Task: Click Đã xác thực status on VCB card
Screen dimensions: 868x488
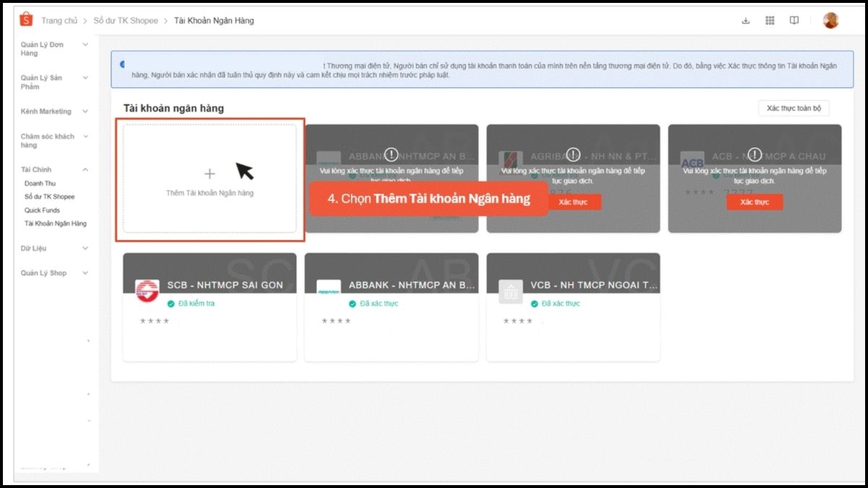Action: coord(560,304)
